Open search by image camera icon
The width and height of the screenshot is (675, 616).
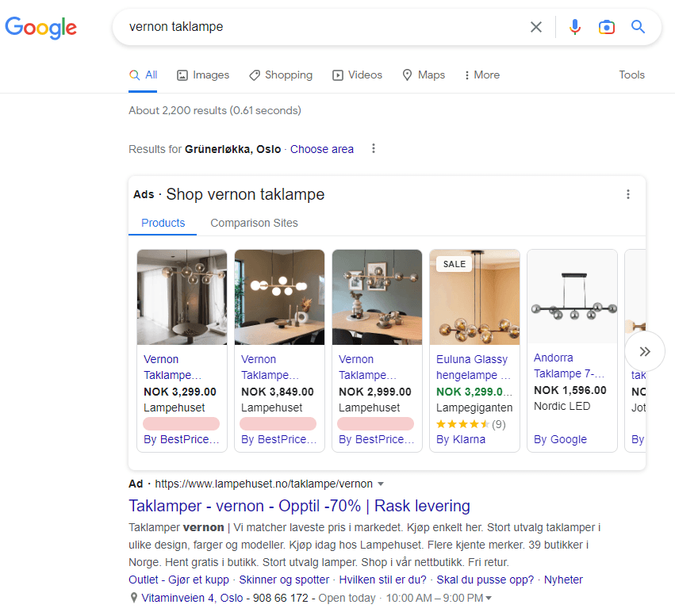pos(607,27)
